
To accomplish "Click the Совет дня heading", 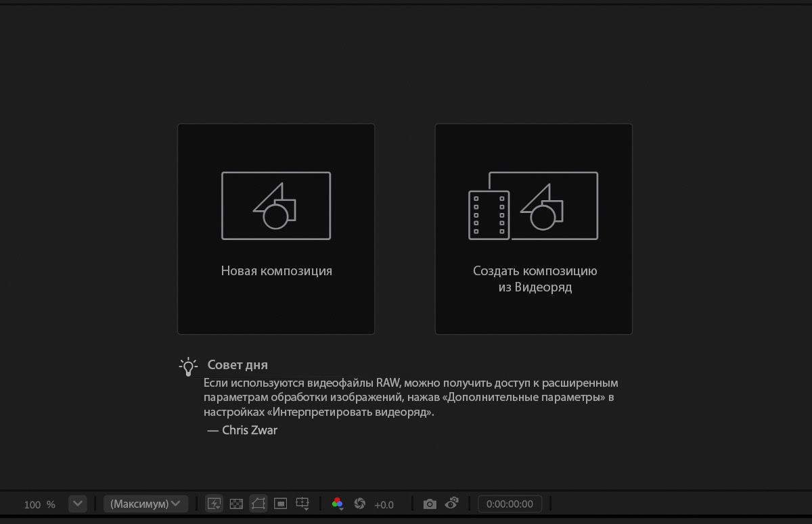I will (x=238, y=365).
